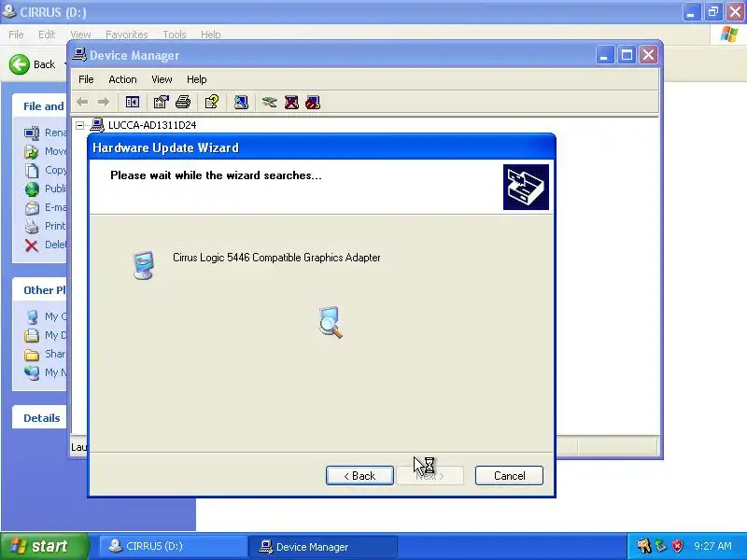Viewport: 747px width, 560px height.
Task: Click the Uninstall device toolbar icon
Action: [x=291, y=102]
